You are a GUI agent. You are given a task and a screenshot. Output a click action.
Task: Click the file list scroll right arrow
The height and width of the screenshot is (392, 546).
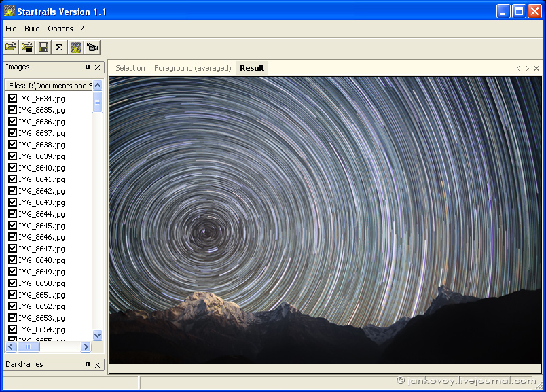pos(86,346)
